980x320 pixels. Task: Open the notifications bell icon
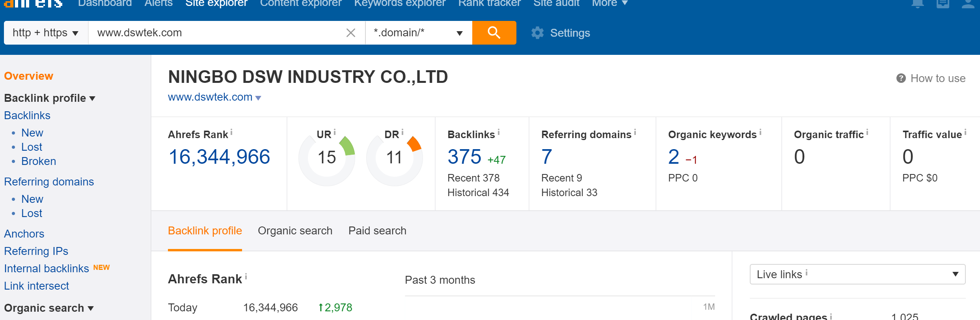[x=918, y=4]
